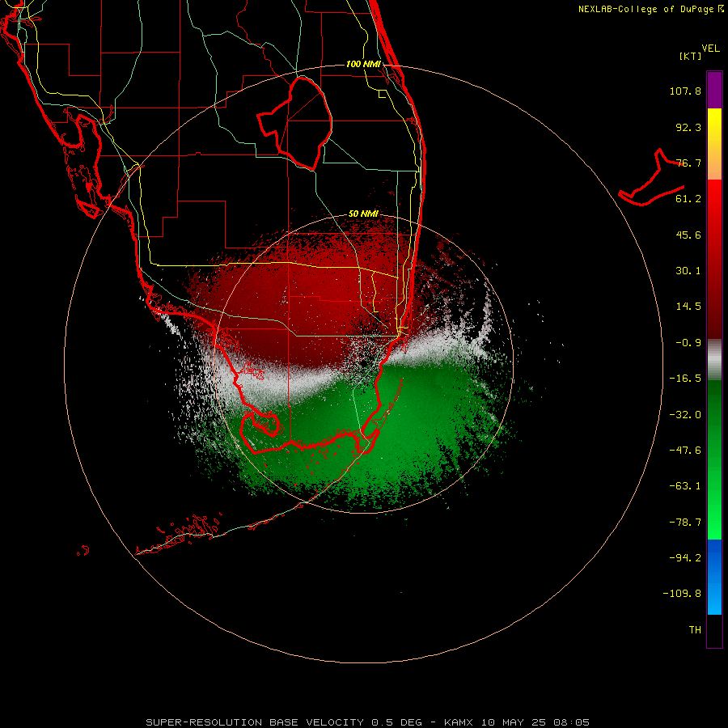728x728 pixels.
Task: Click the [KT] units label
Action: pos(690,56)
